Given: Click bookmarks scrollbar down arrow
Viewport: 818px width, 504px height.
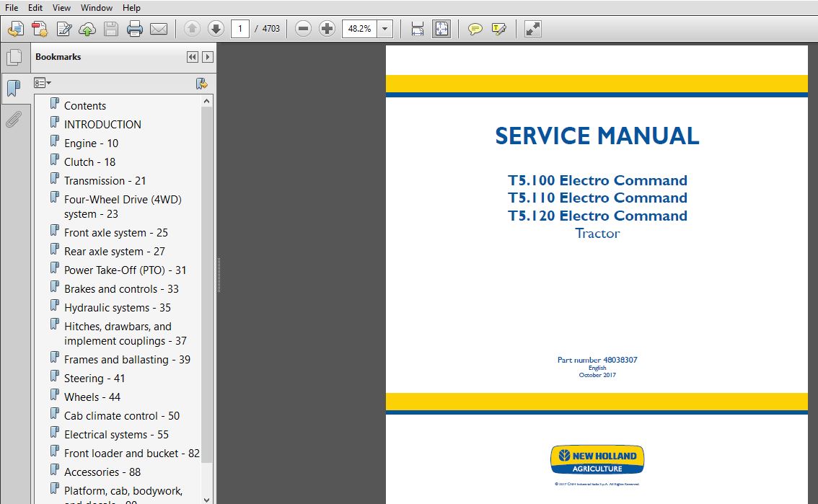Looking at the screenshot, I should click(206, 499).
